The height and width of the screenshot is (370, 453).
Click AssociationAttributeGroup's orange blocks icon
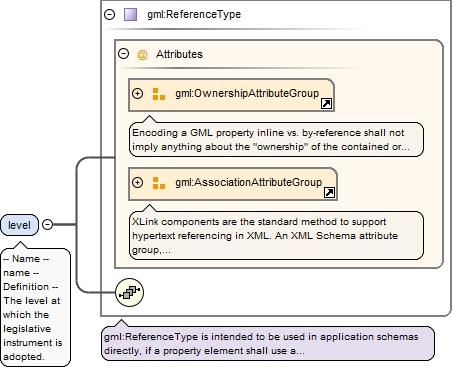pos(159,183)
